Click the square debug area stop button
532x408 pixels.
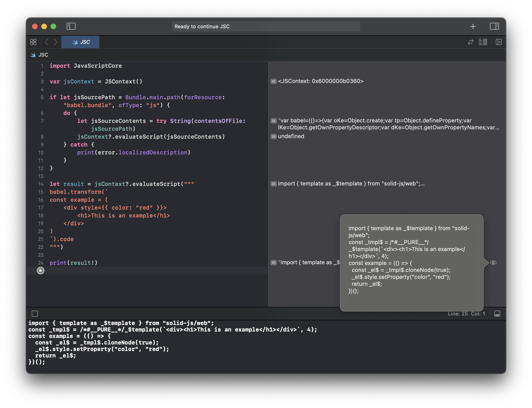click(x=35, y=314)
